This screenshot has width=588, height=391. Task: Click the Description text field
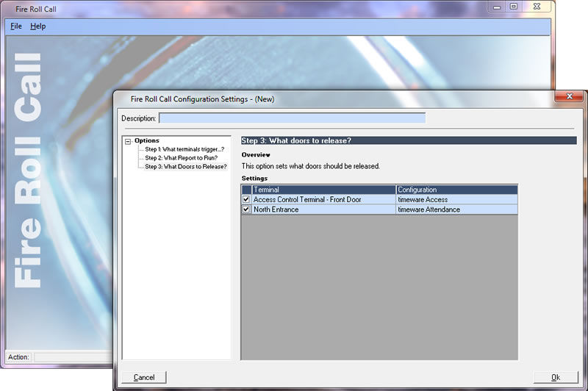pos(292,118)
